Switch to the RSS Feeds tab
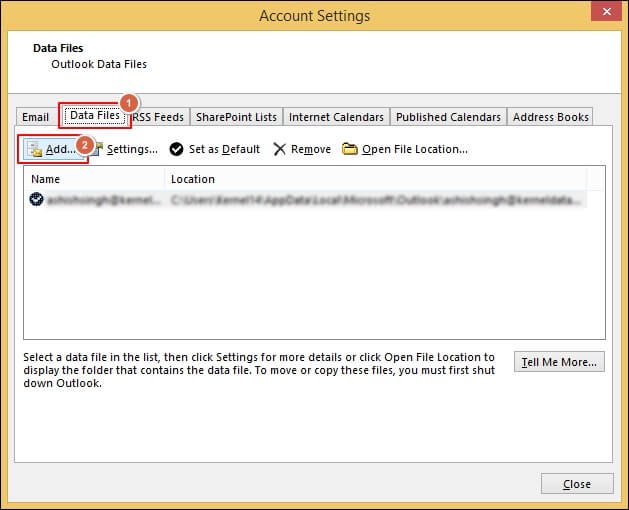The image size is (629, 510). tap(158, 117)
